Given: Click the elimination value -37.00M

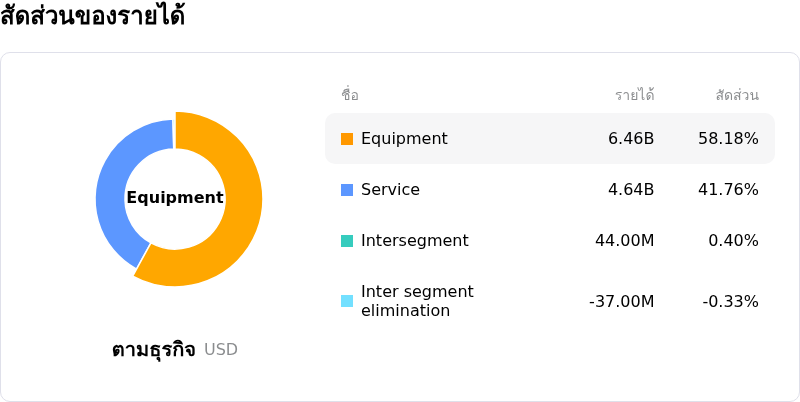Looking at the screenshot, I should point(621,302).
